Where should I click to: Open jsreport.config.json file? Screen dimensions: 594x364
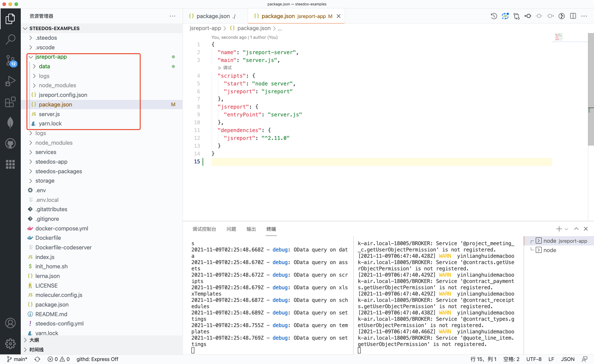tap(102, 95)
